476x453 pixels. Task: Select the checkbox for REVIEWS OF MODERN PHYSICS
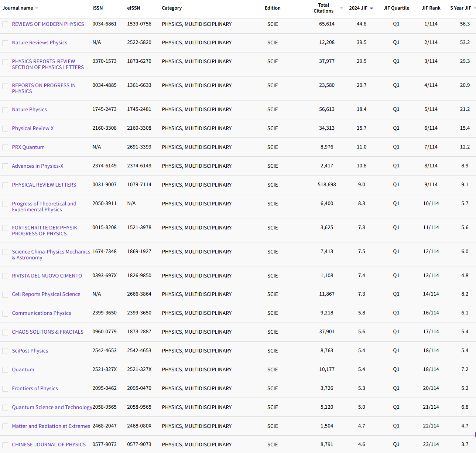coord(5,24)
